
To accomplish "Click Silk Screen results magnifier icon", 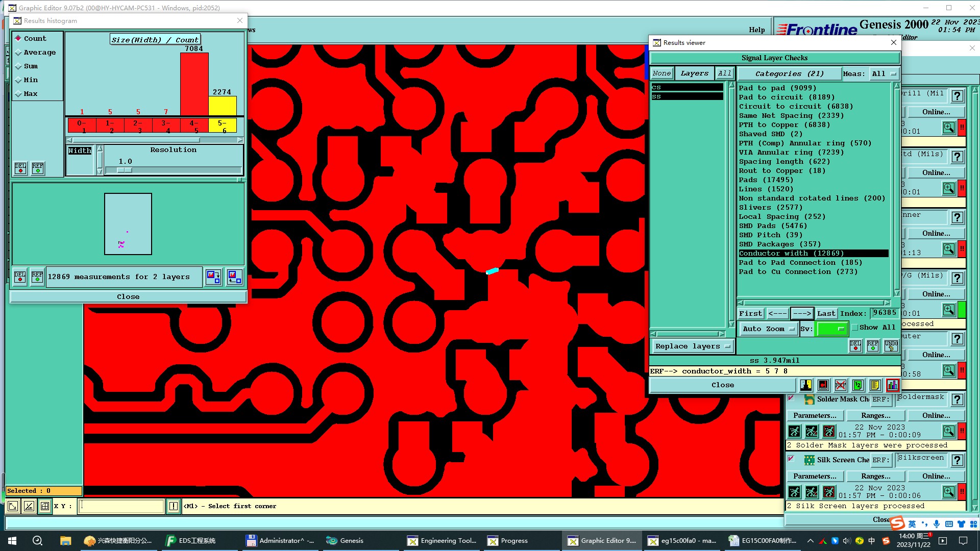I will (x=948, y=492).
